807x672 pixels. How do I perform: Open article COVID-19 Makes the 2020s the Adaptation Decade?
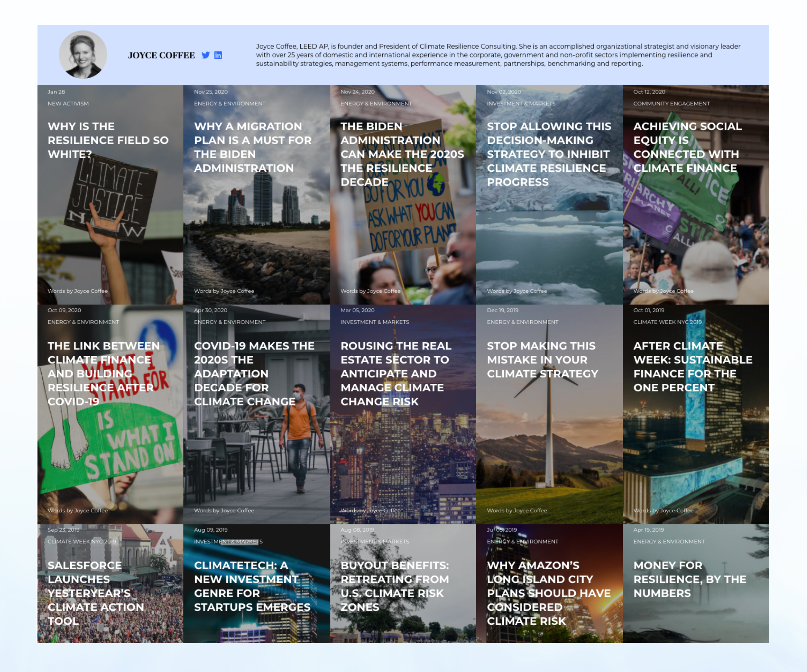point(254,374)
